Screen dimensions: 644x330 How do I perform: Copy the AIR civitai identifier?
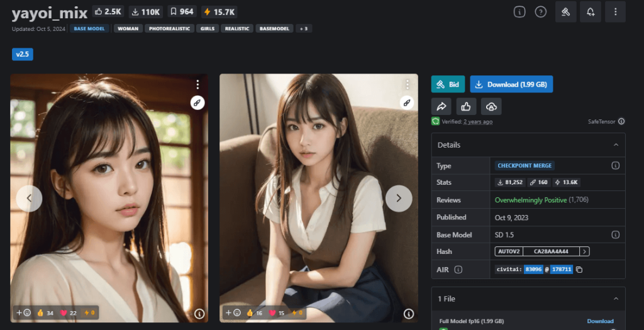(579, 270)
